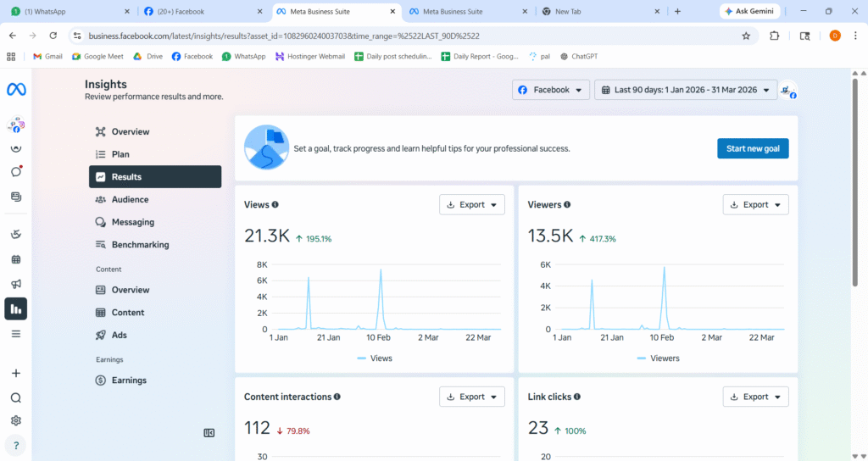868x461 pixels.
Task: Open the all tools hamburger menu icon
Action: [x=15, y=334]
